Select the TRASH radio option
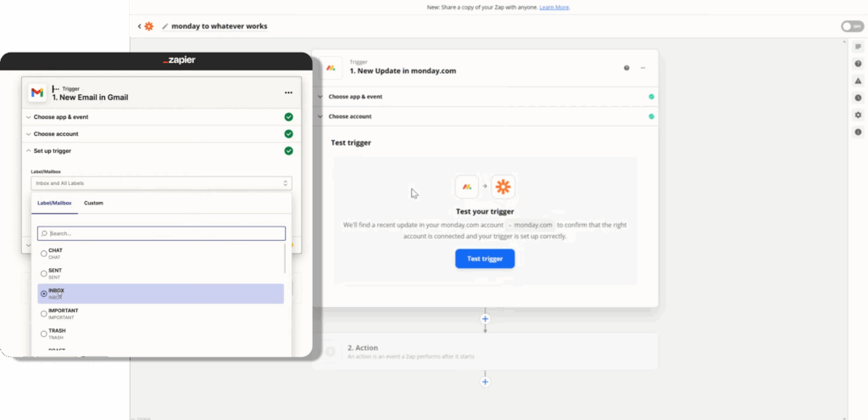Viewport: 868px width, 420px height. coord(44,333)
